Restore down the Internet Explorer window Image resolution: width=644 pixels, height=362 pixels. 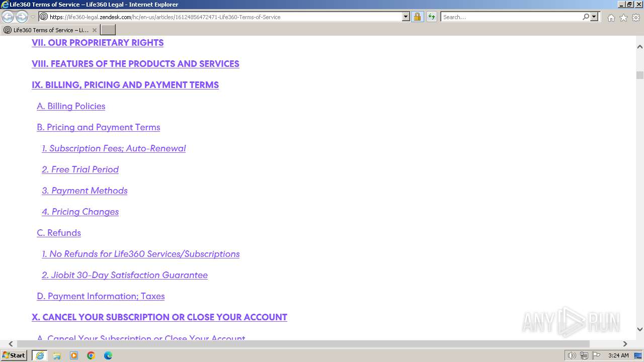pyautogui.click(x=629, y=5)
